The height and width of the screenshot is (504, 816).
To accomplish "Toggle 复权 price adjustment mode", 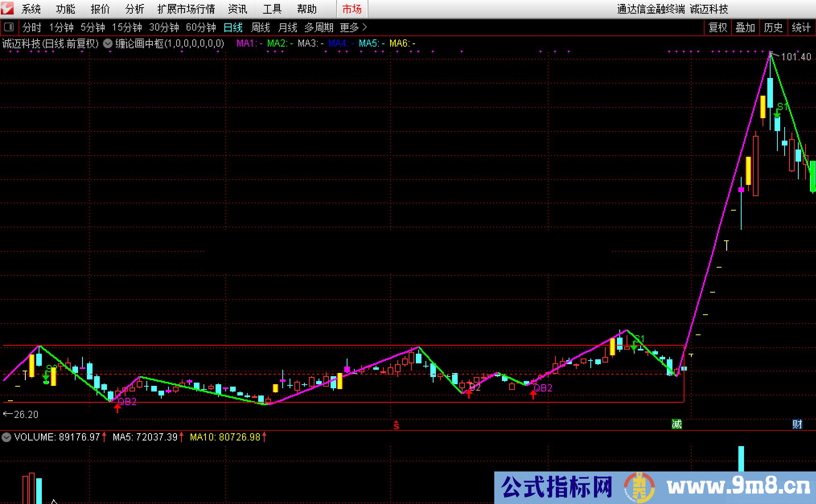I will click(717, 28).
